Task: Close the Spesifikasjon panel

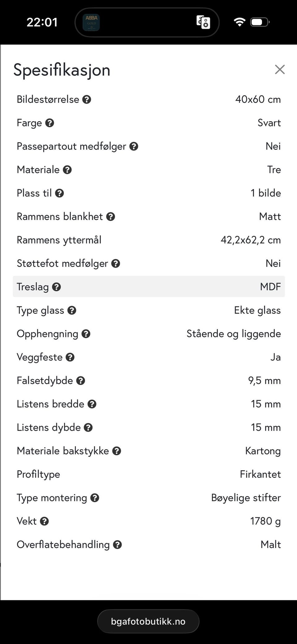Action: pyautogui.click(x=280, y=70)
